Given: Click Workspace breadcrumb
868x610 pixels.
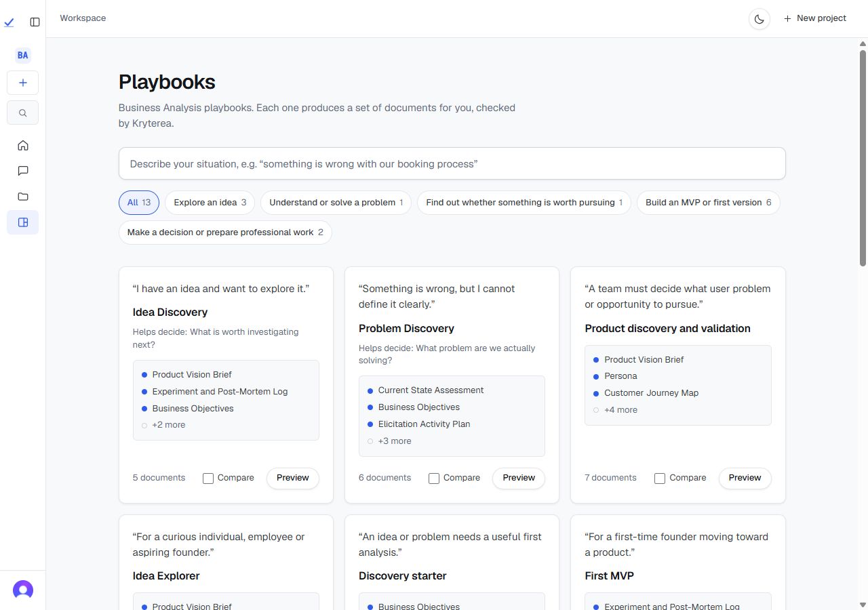Looking at the screenshot, I should click(83, 18).
